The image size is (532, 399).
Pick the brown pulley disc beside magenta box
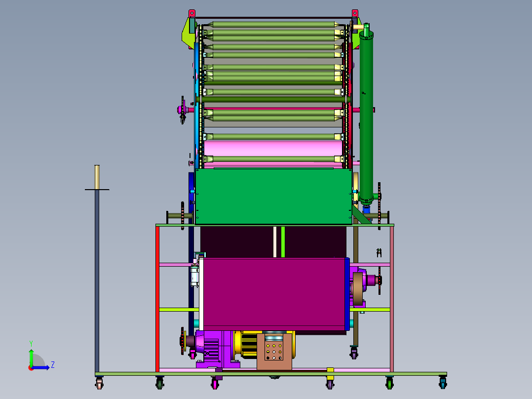(358, 289)
